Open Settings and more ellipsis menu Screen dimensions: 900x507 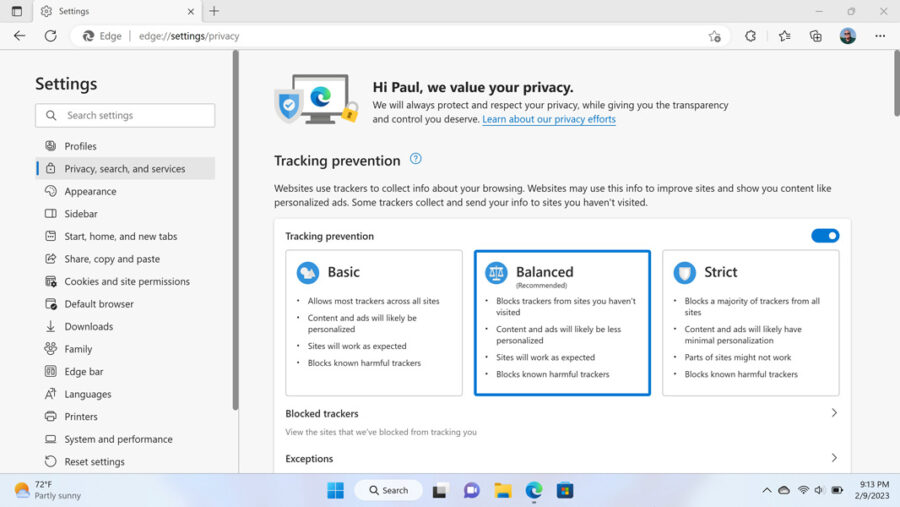point(880,36)
